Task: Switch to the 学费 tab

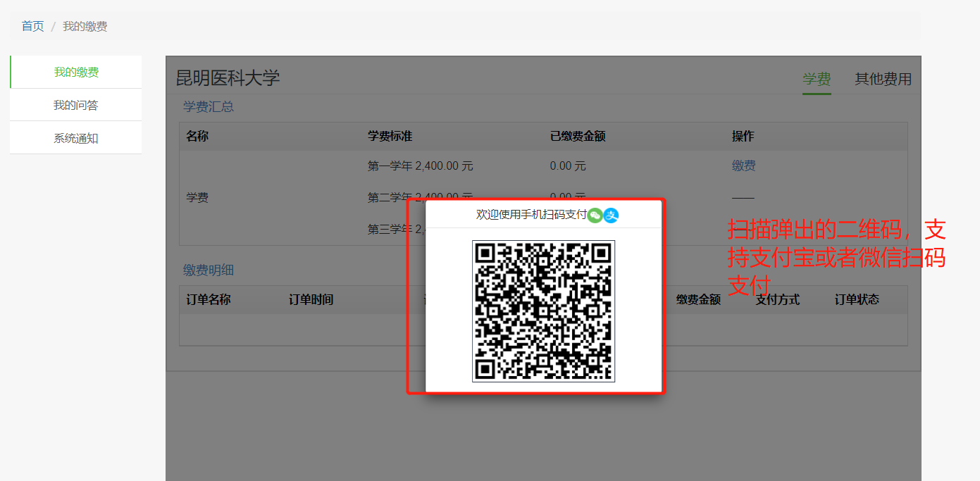Action: click(x=817, y=79)
